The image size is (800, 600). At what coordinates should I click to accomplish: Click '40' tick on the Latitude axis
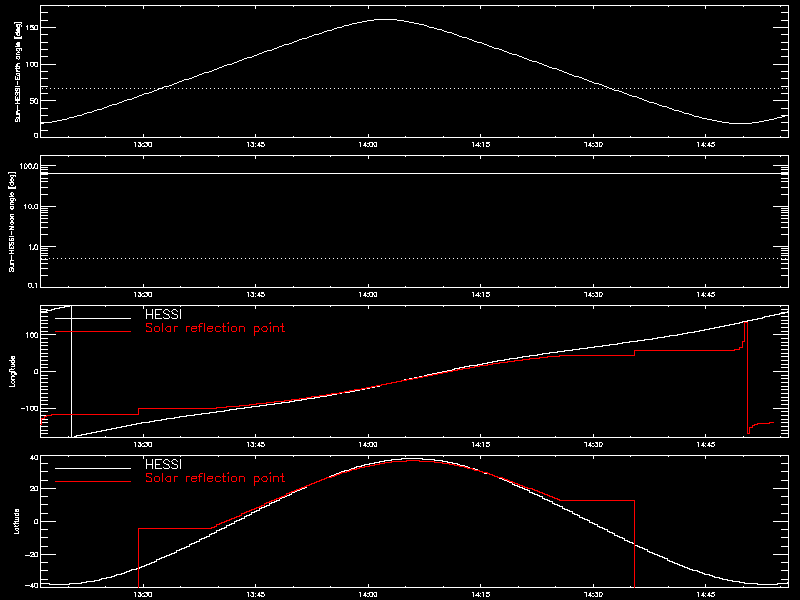tap(34, 458)
